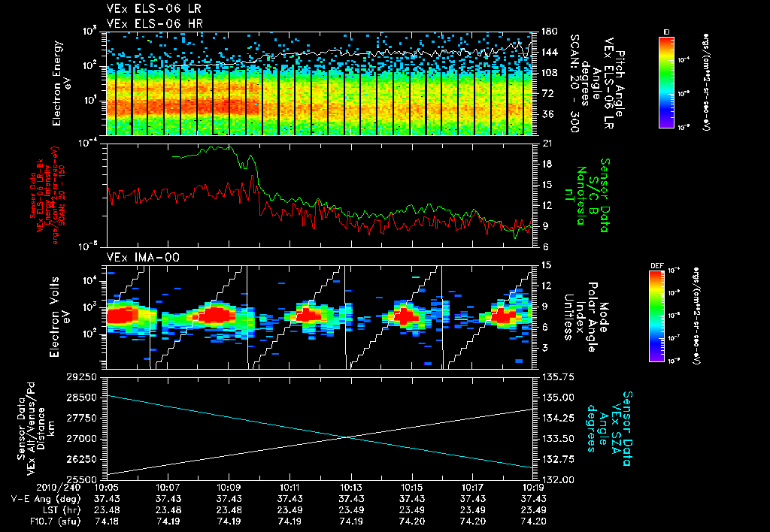Click the 18 nT tick label
The width and height of the screenshot is (770, 532).
pyautogui.click(x=546, y=164)
